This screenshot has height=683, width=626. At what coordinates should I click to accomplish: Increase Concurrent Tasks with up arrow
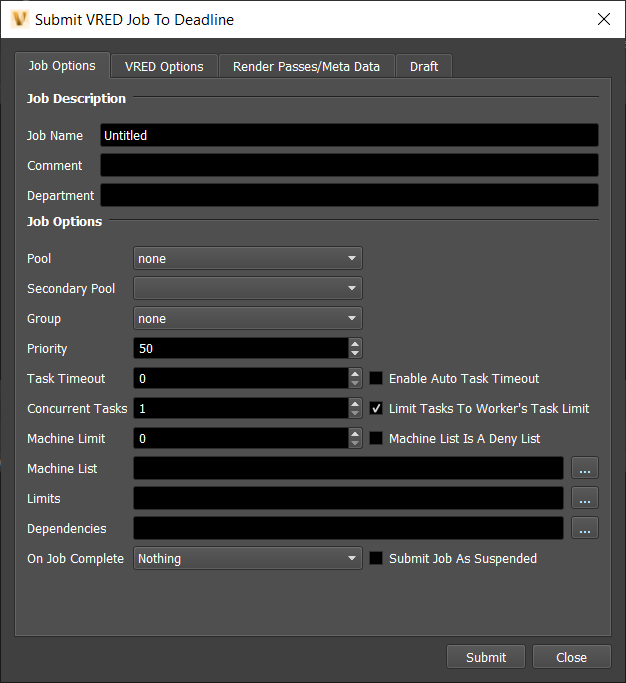coord(355,403)
